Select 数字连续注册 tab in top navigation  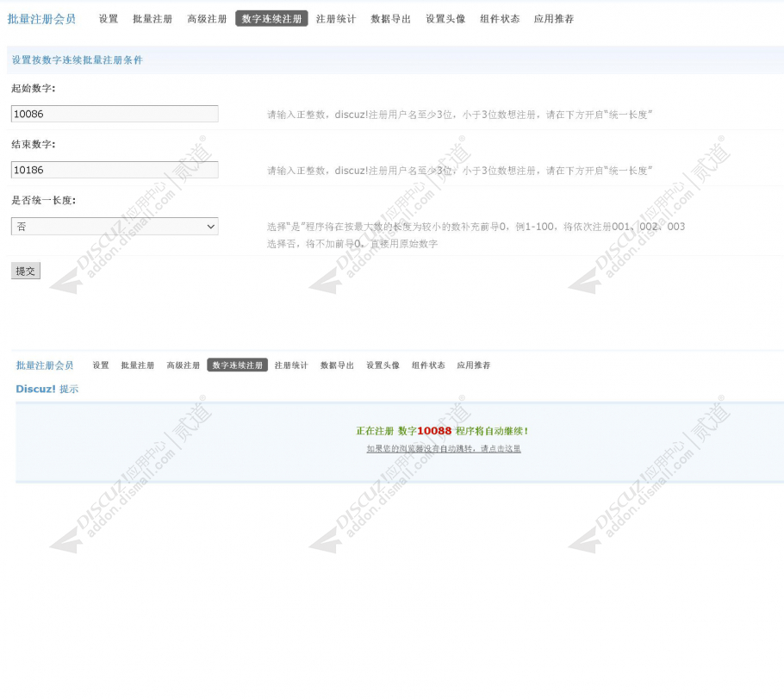point(271,19)
